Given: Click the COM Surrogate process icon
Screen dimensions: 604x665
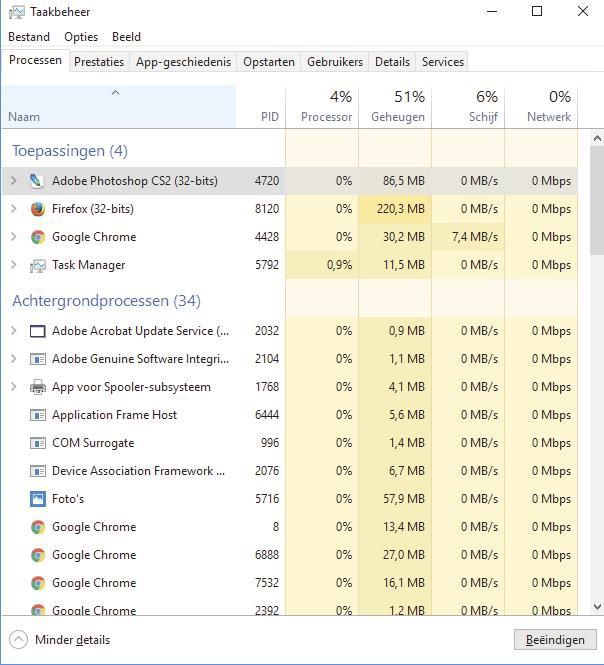Looking at the screenshot, I should [37, 443].
